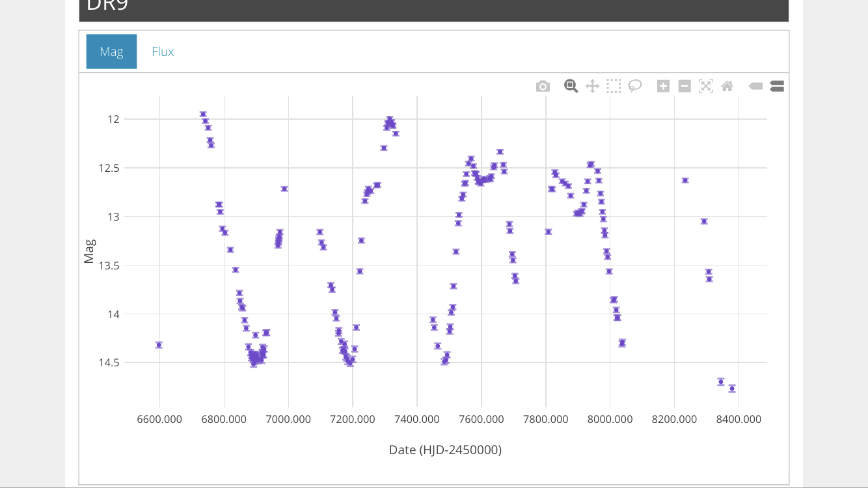Click the x-axis title Date (HJD-2450000)
868x488 pixels.
pos(445,450)
